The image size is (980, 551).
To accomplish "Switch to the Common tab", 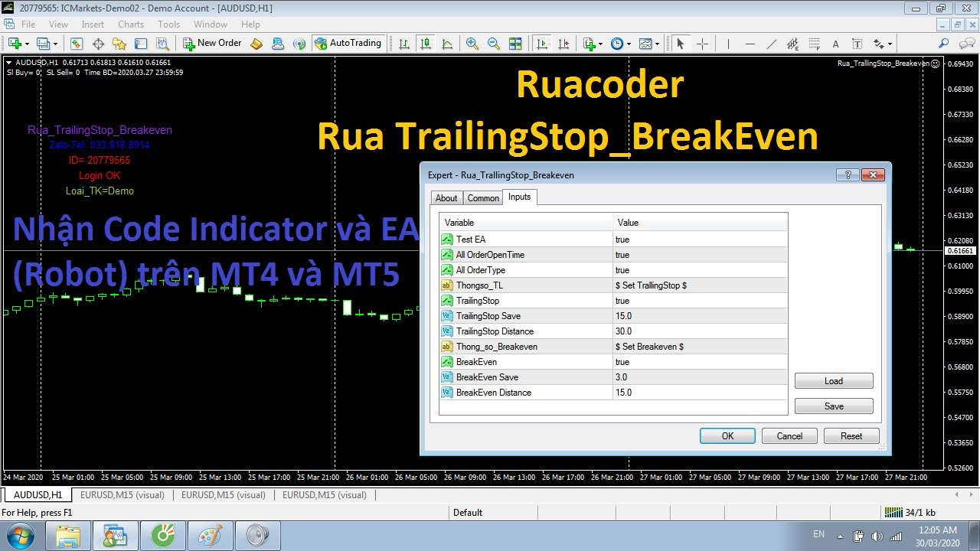I will (x=483, y=198).
